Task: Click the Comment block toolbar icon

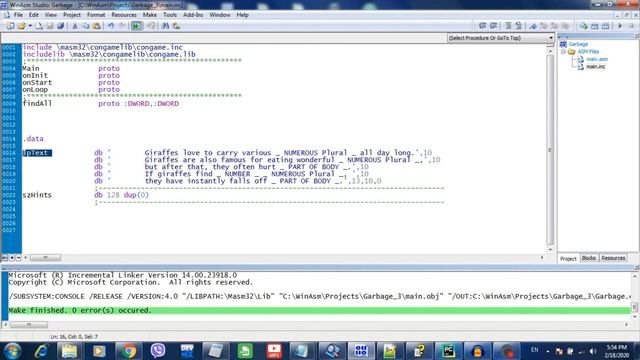Action: (508, 26)
